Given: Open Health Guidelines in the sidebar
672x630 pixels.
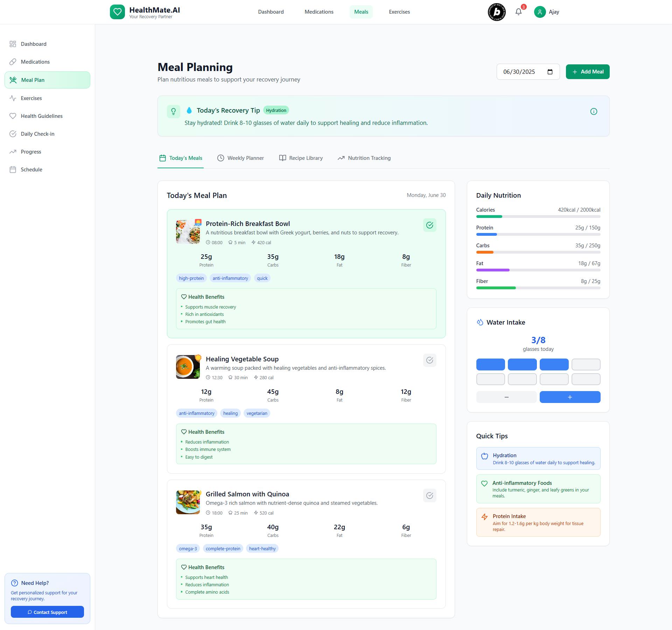Looking at the screenshot, I should pos(41,116).
